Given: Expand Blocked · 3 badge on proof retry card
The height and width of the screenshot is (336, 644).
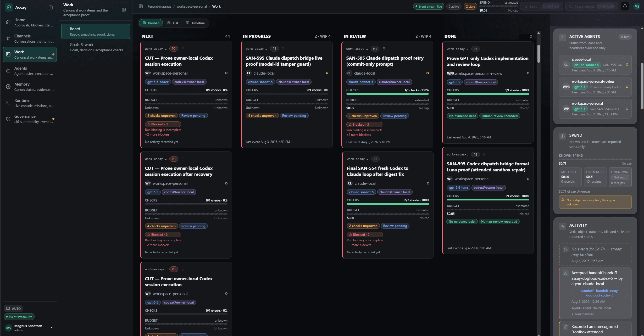Looking at the screenshot, I should coord(364,125).
